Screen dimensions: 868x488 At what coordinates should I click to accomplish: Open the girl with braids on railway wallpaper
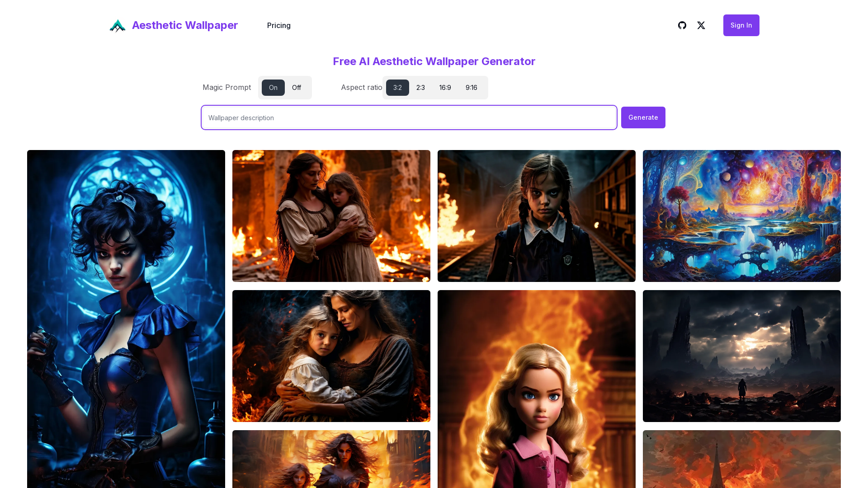(x=537, y=216)
